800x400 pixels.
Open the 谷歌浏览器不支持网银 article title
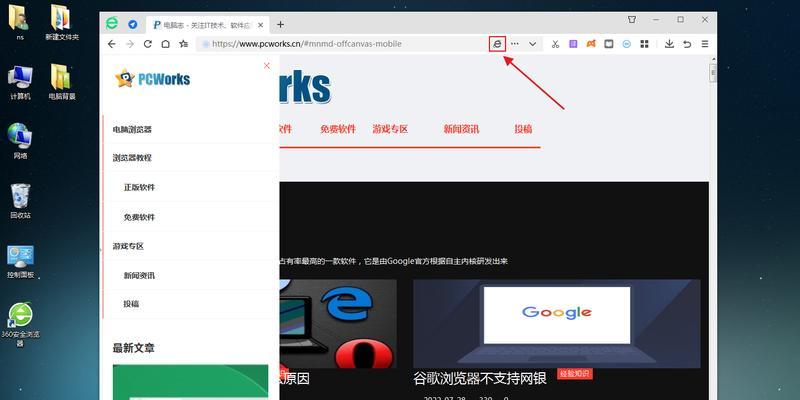pyautogui.click(x=480, y=378)
